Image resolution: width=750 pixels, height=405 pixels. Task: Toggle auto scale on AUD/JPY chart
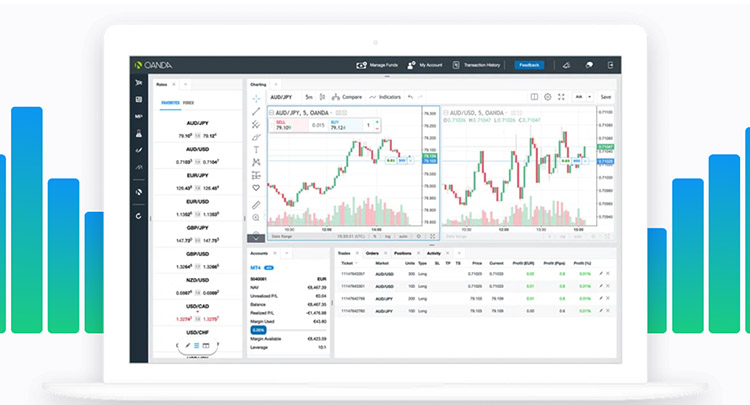403,236
